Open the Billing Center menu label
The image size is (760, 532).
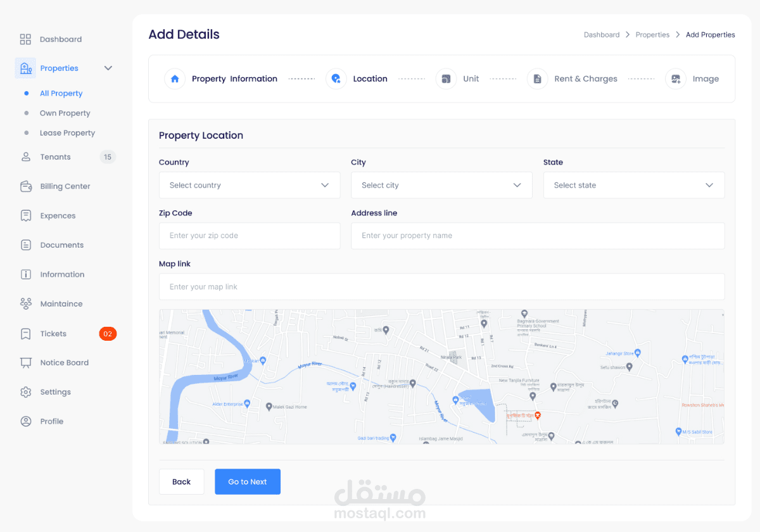point(65,186)
